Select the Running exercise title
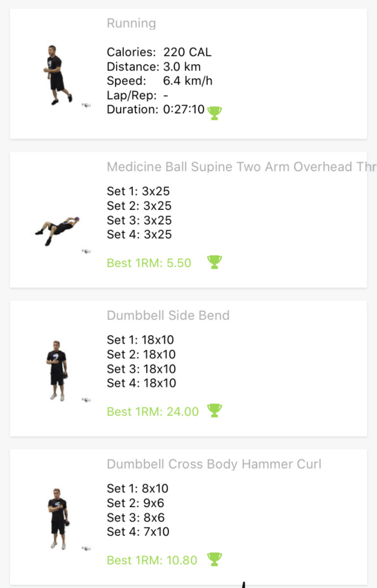 pos(131,23)
